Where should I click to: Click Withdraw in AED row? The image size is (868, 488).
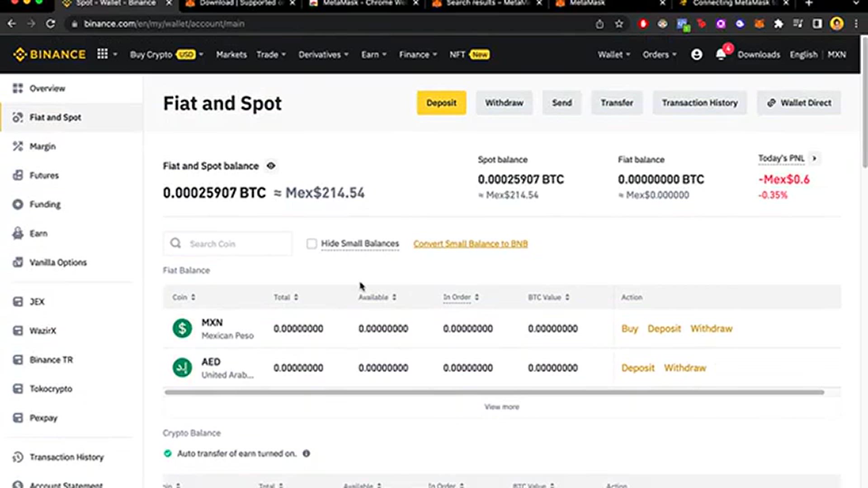[685, 368]
